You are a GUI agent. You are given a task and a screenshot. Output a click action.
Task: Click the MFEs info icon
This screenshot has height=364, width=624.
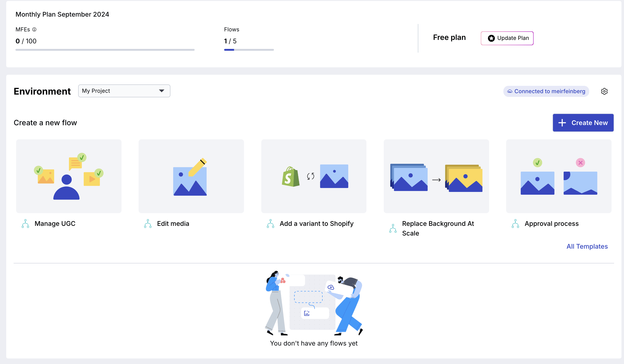(34, 30)
